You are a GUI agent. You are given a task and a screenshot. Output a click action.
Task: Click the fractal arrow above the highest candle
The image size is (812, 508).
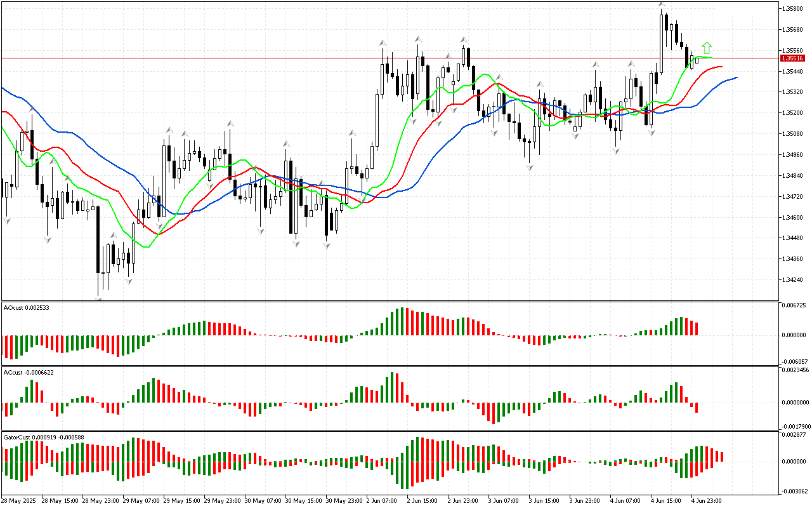662,4
